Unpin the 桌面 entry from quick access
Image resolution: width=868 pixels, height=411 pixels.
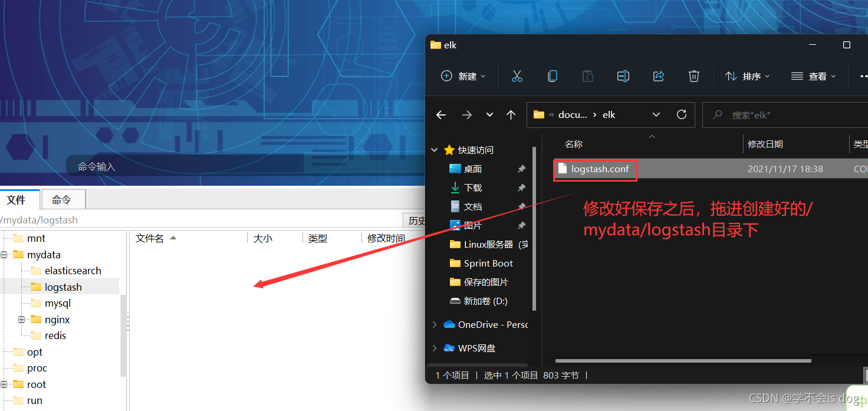521,169
